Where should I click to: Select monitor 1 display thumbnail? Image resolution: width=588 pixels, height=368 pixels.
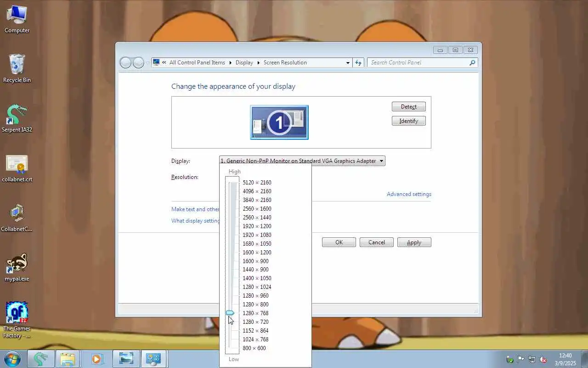click(x=279, y=122)
